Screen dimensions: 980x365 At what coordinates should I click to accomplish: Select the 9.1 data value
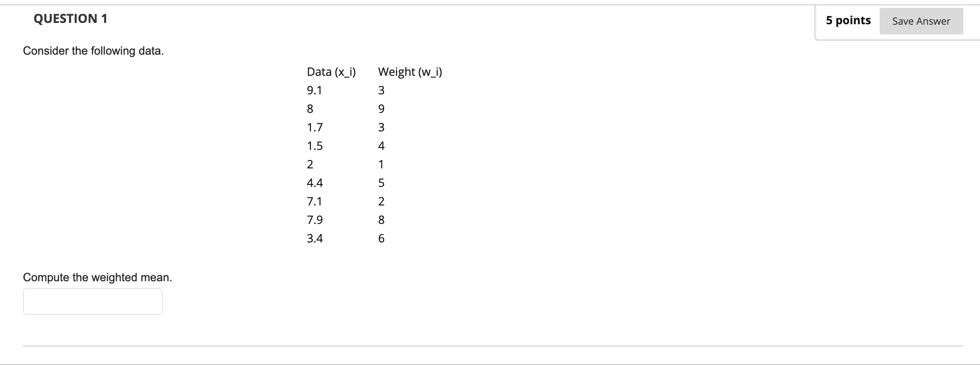(x=314, y=90)
